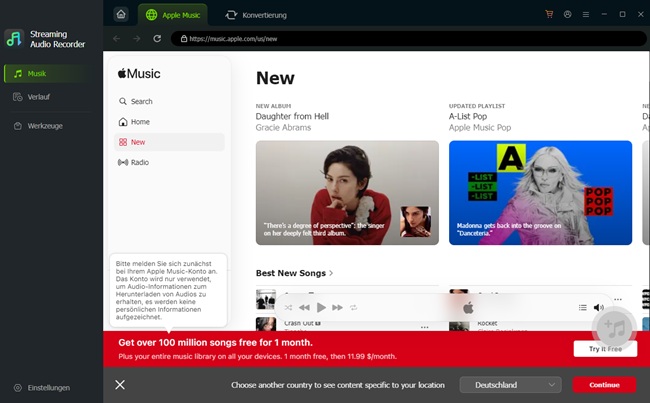Viewport: 650px width, 403px height.
Task: Go forward with the browser forward arrow
Action: (x=136, y=39)
